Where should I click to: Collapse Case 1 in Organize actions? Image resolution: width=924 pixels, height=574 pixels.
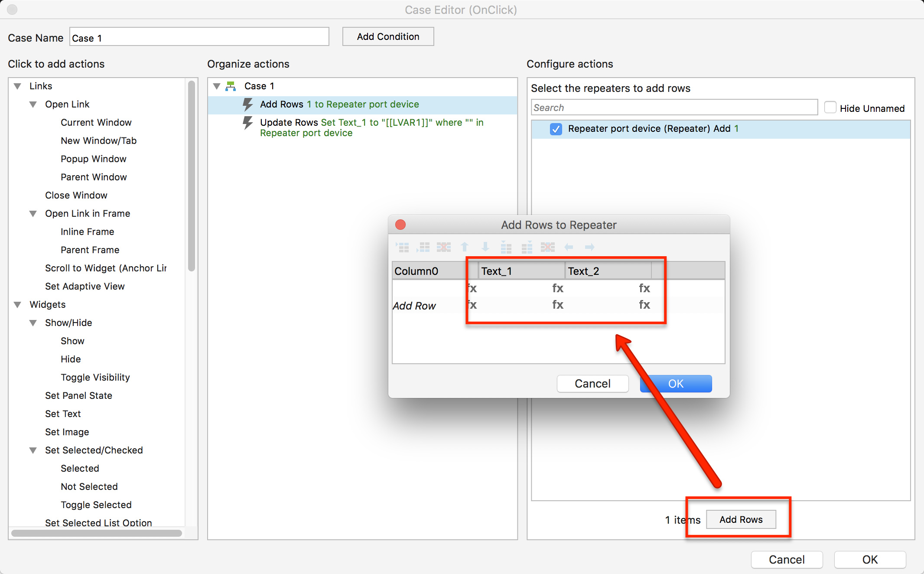point(217,86)
